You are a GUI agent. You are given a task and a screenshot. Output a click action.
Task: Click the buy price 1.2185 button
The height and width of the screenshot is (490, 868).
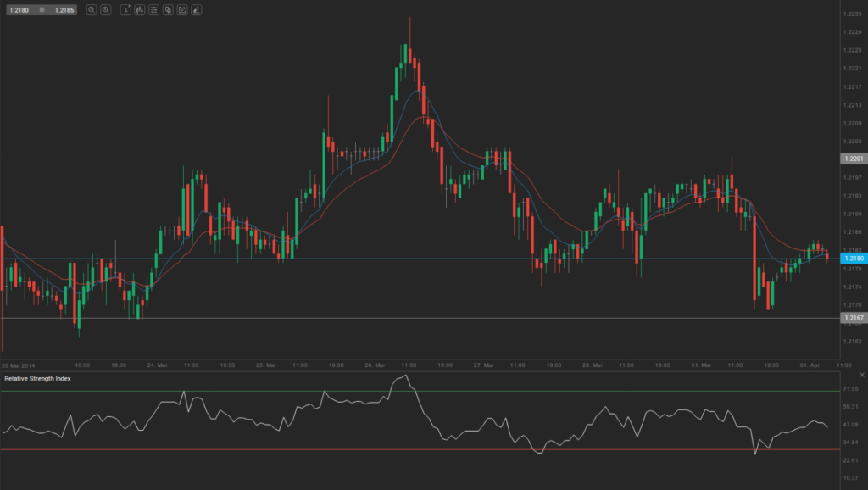pyautogui.click(x=66, y=10)
